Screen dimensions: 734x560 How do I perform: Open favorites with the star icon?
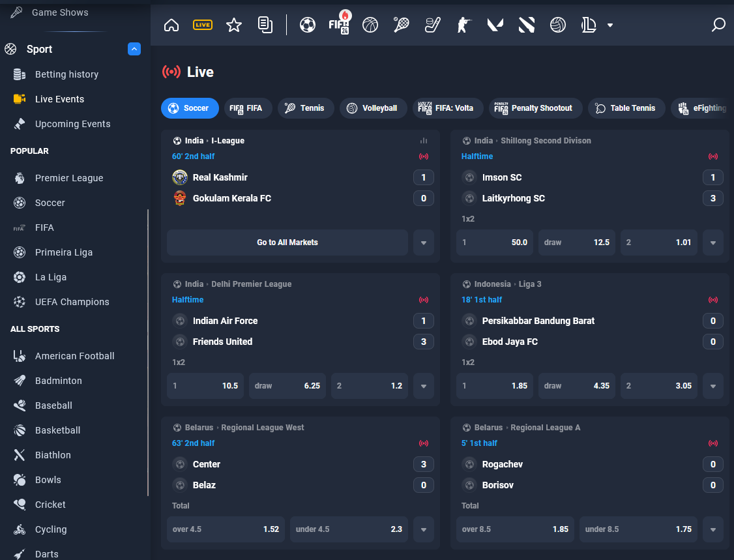coord(234,25)
